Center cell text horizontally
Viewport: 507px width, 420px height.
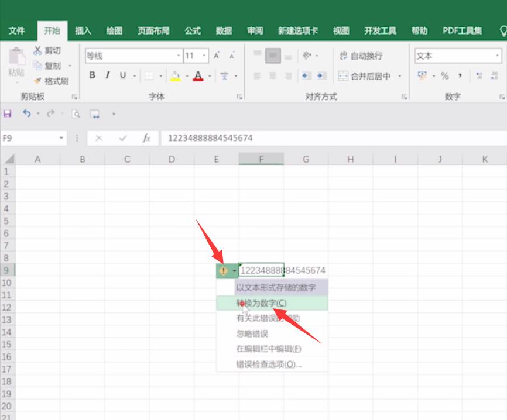click(x=273, y=76)
